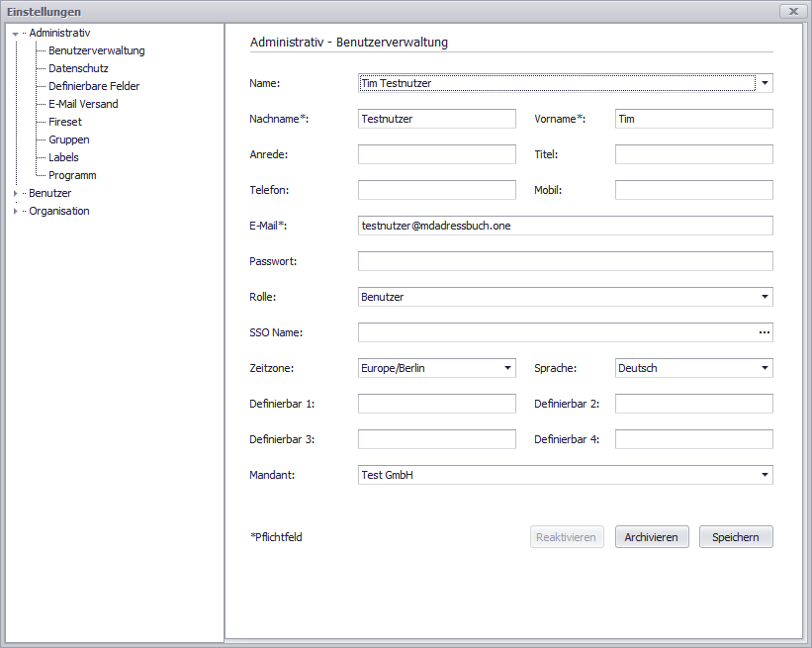The height and width of the screenshot is (648, 812).
Task: Open the Sprache dropdown
Action: [x=765, y=368]
